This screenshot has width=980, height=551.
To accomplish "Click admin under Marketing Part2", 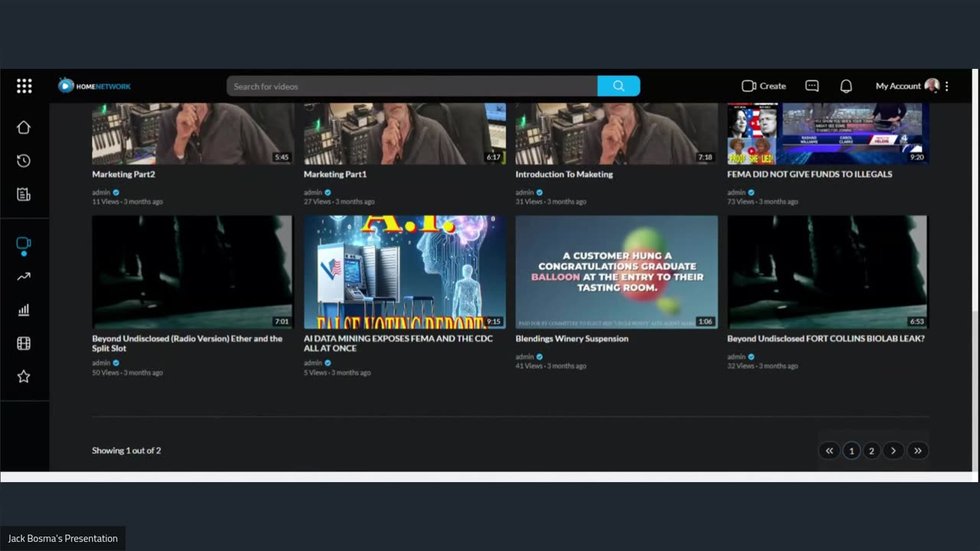I will coord(101,193).
